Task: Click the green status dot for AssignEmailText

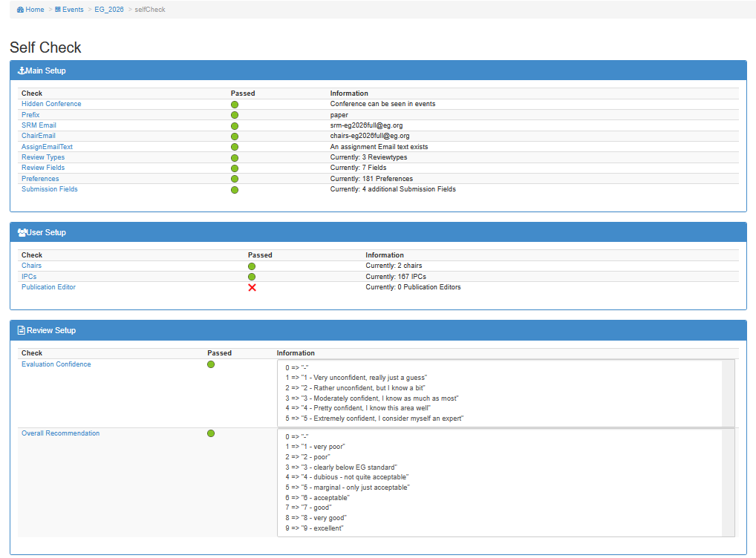Action: pyautogui.click(x=235, y=147)
